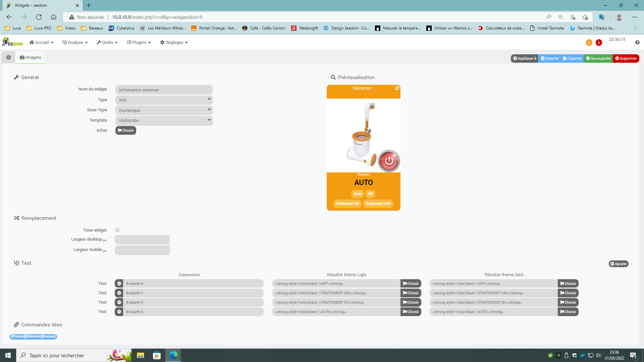Toggle the Time widget checkbox
Screen dimensions: 644x362
point(117,230)
